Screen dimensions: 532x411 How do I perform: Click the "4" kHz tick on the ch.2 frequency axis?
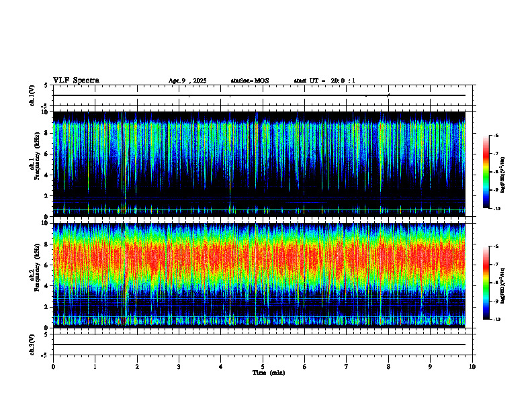pos(47,286)
